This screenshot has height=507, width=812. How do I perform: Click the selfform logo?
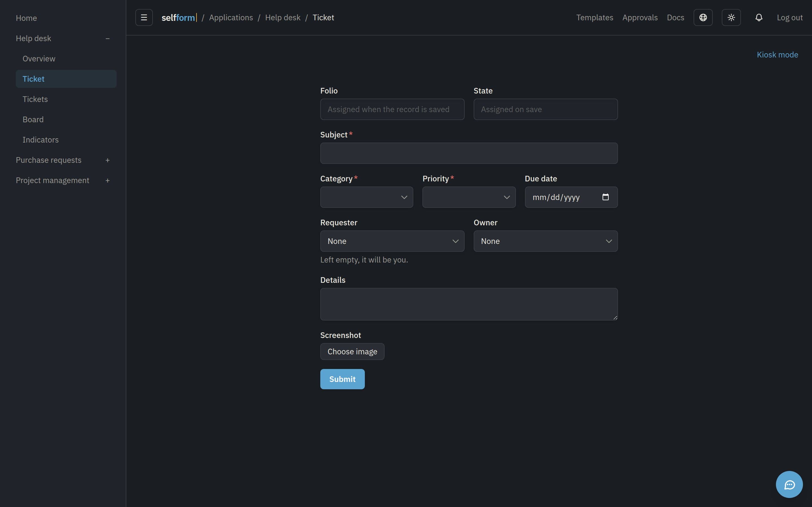point(179,17)
